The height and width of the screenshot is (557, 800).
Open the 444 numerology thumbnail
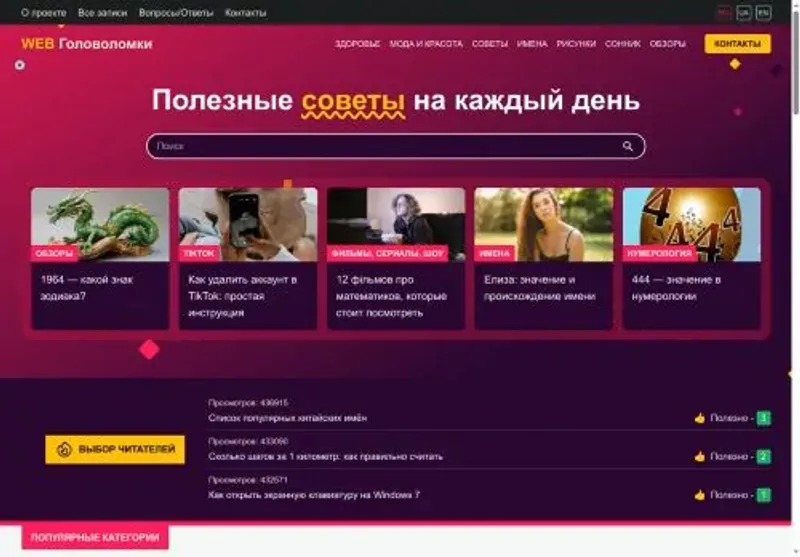(692, 224)
